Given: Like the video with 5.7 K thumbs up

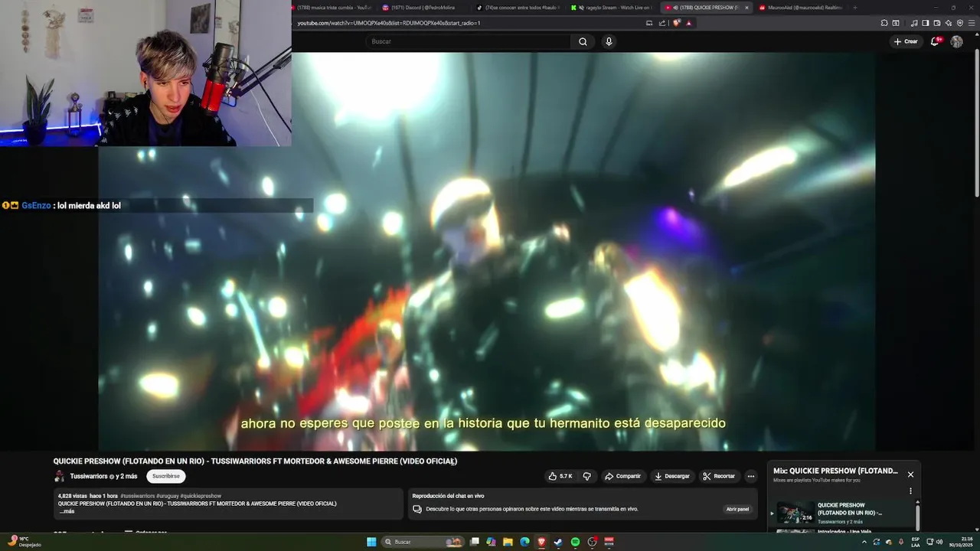Looking at the screenshot, I should pos(560,476).
